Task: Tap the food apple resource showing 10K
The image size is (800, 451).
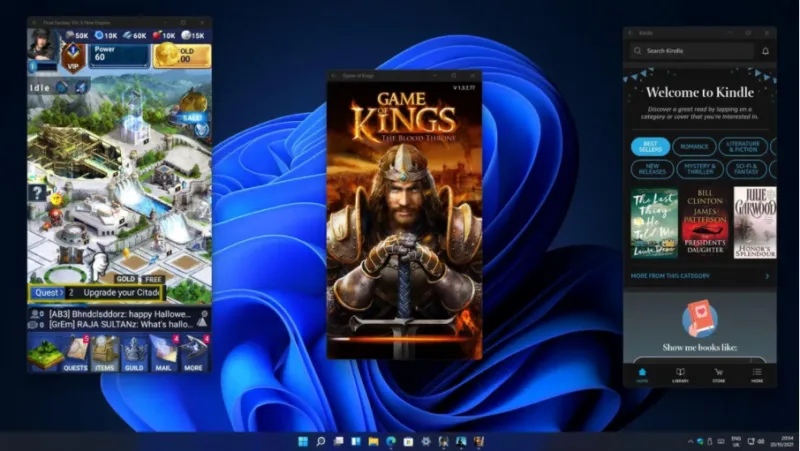Action: pyautogui.click(x=157, y=35)
